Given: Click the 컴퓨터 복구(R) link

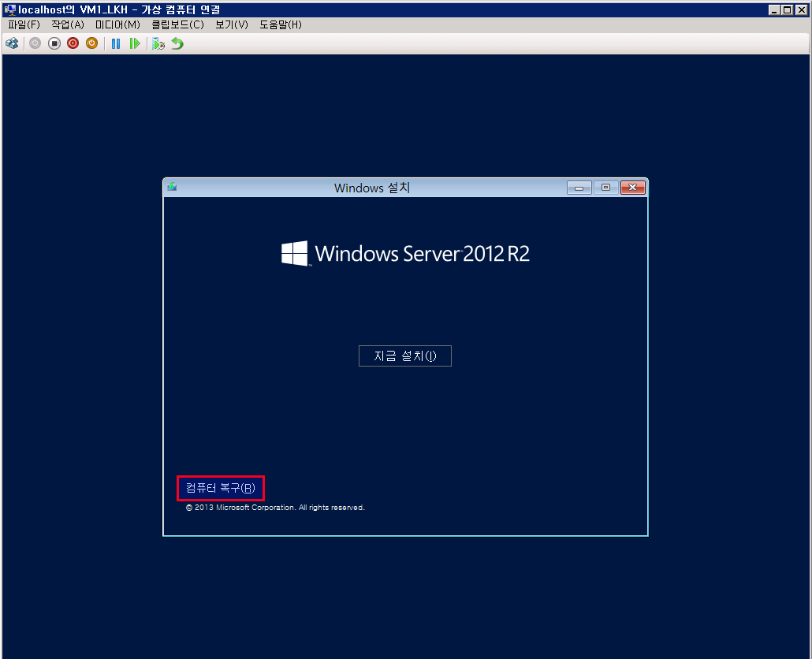Looking at the screenshot, I should click(221, 488).
